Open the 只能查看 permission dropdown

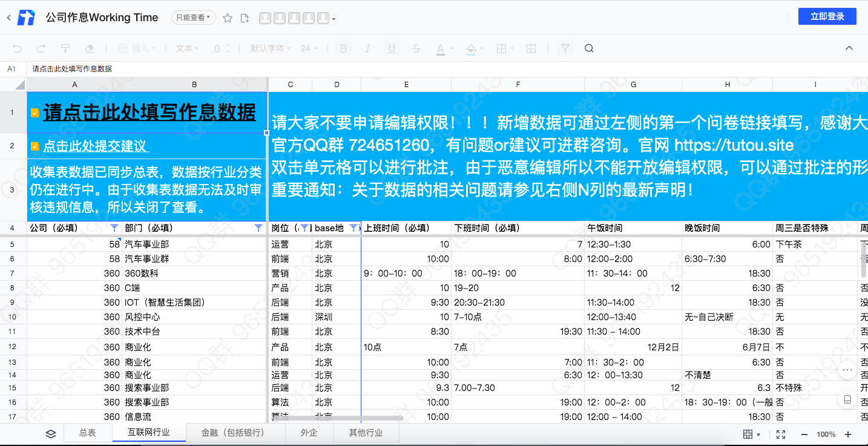pyautogui.click(x=193, y=18)
